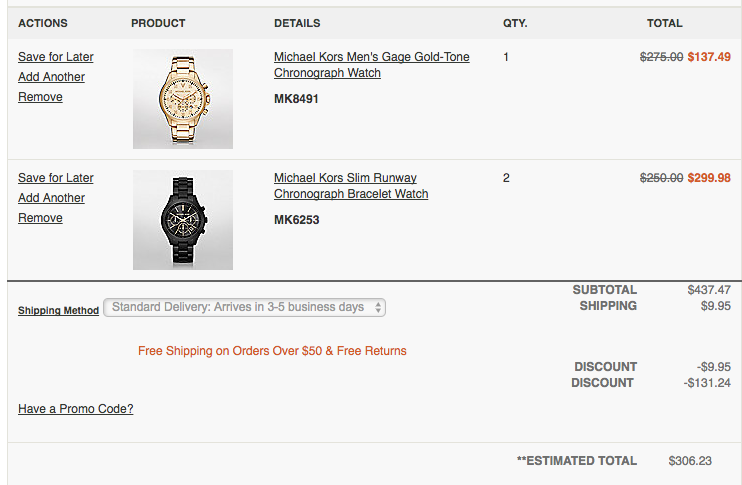Expand the Standard Delivery shipping dropdown

tap(244, 308)
